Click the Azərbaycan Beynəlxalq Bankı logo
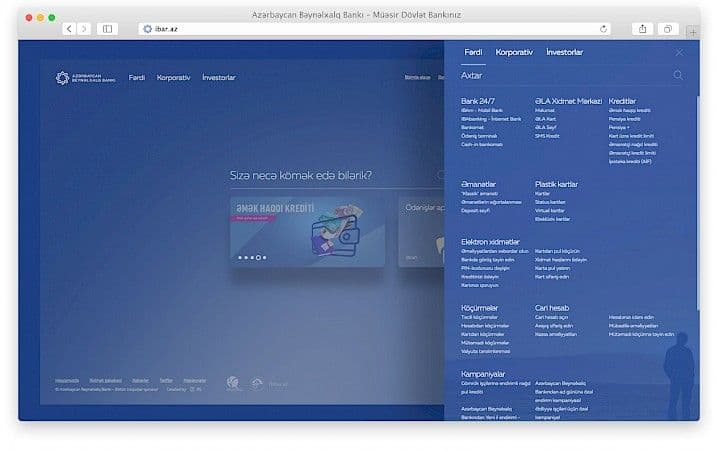The width and height of the screenshot is (717, 451). [86, 78]
